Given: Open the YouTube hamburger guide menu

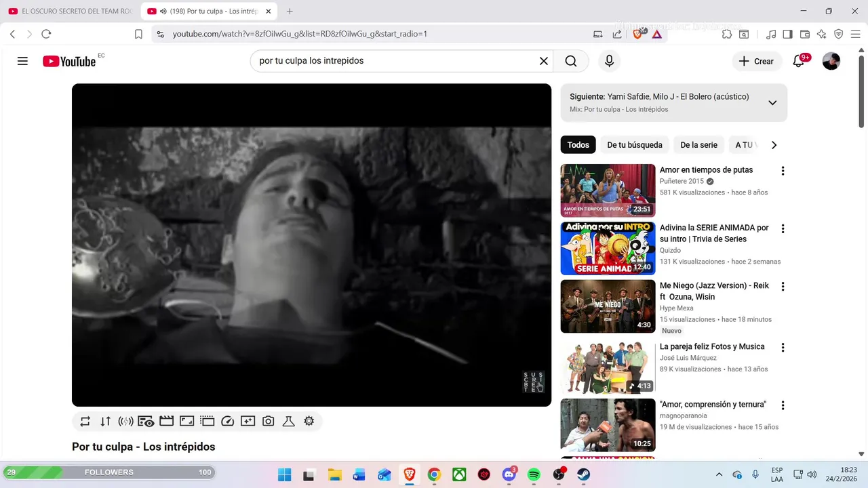Looking at the screenshot, I should (x=22, y=61).
